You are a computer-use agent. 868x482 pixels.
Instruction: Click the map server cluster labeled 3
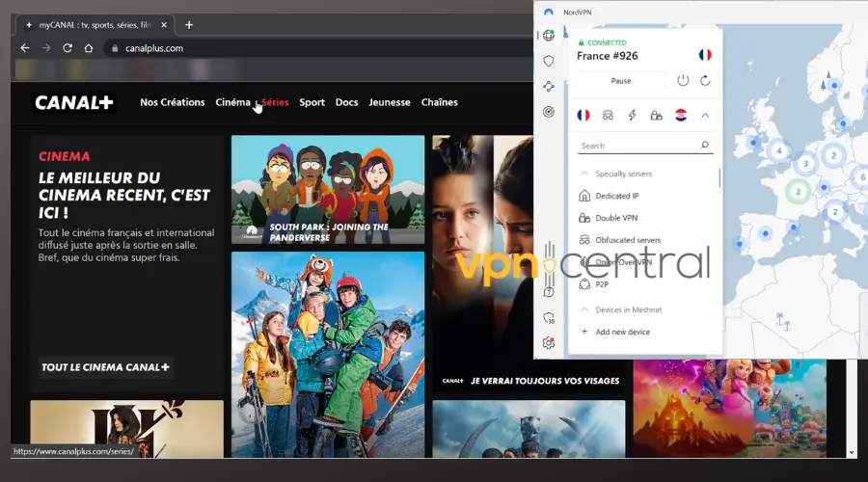(x=806, y=163)
